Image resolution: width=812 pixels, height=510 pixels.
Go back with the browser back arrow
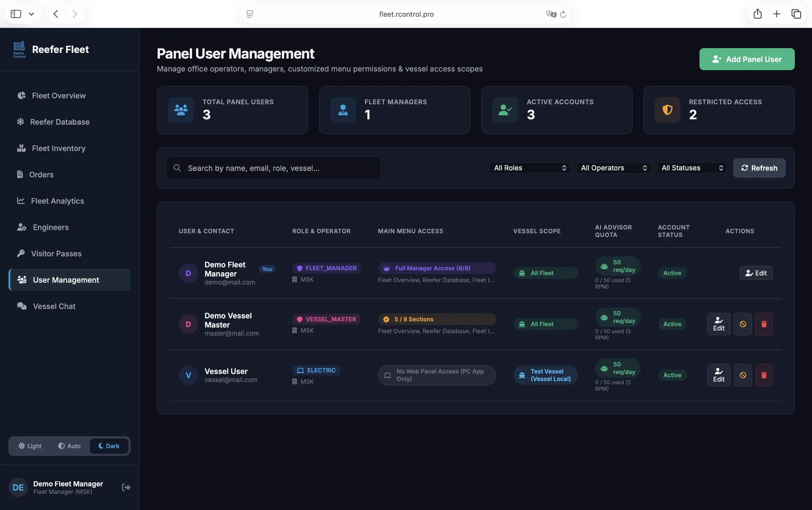(56, 14)
